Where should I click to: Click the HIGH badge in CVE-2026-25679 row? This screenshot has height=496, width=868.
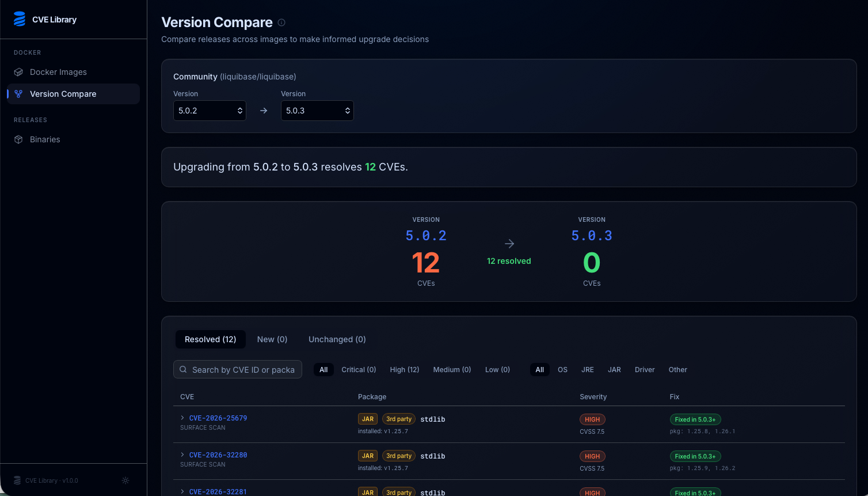click(592, 419)
